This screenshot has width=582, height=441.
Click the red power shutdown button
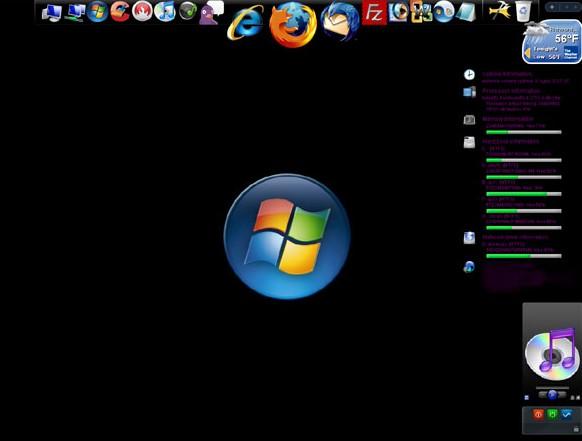(538, 414)
